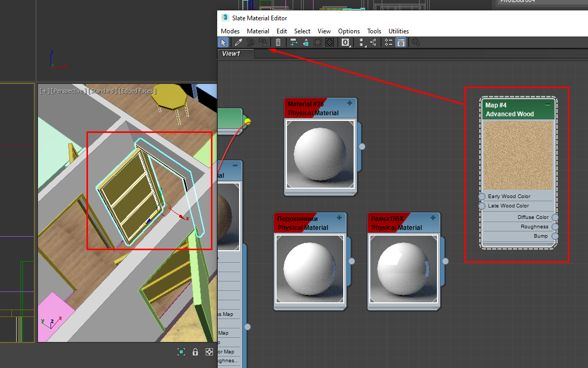Viewport: 588px width, 368px height.
Task: Open the Material menu
Action: pos(258,31)
